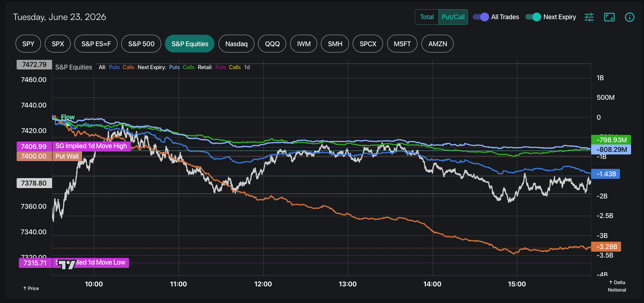This screenshot has width=644, height=303.
Task: Select the SPCX ticker chip
Action: point(368,44)
